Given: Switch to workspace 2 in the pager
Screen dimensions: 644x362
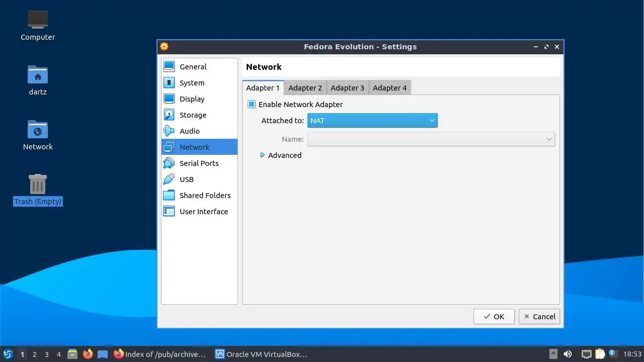Looking at the screenshot, I should tap(34, 354).
